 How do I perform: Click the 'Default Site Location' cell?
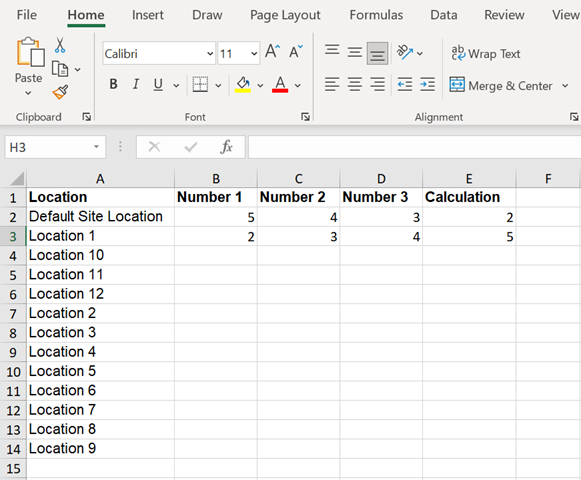pyautogui.click(x=100, y=216)
